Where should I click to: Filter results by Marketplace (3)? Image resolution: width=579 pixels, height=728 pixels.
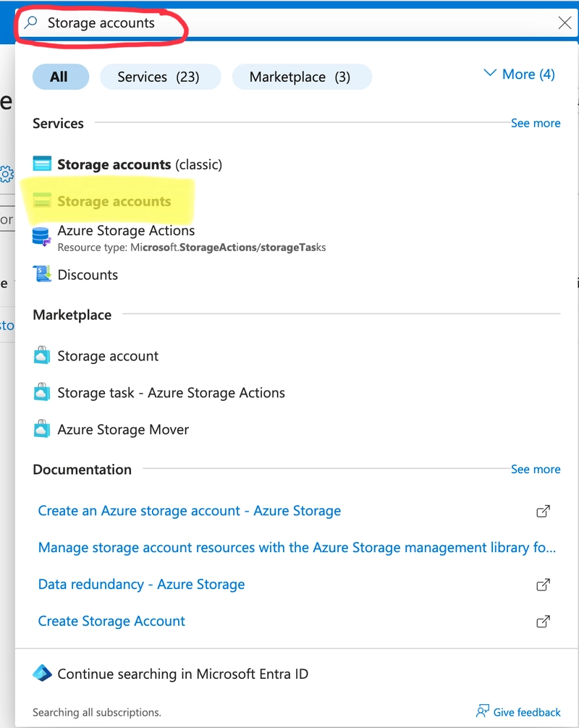click(x=302, y=77)
